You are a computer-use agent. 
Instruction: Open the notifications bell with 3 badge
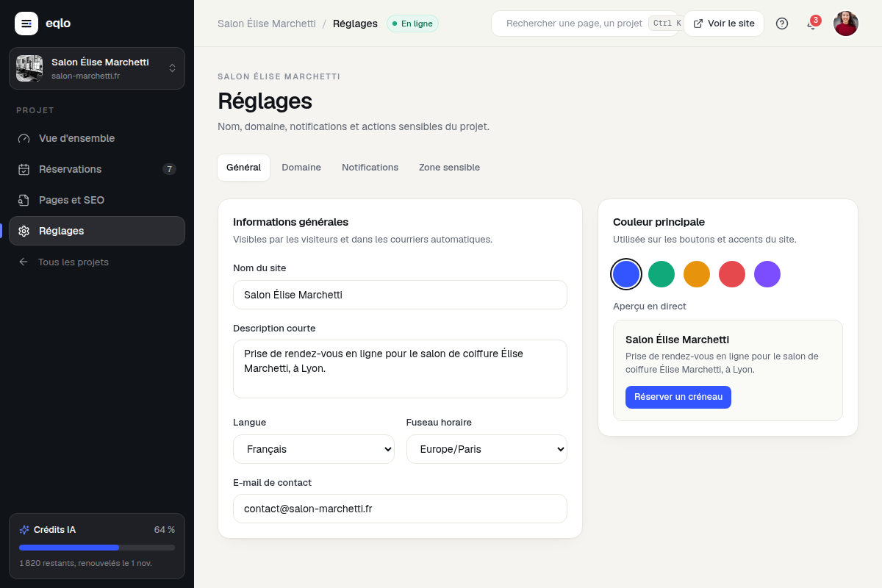(x=812, y=23)
